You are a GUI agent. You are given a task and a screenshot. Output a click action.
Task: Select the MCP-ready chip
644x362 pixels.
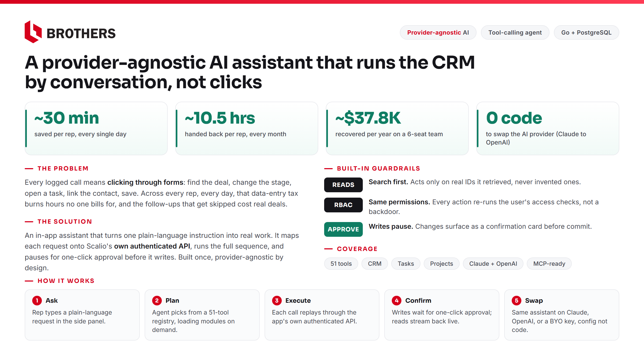click(549, 264)
